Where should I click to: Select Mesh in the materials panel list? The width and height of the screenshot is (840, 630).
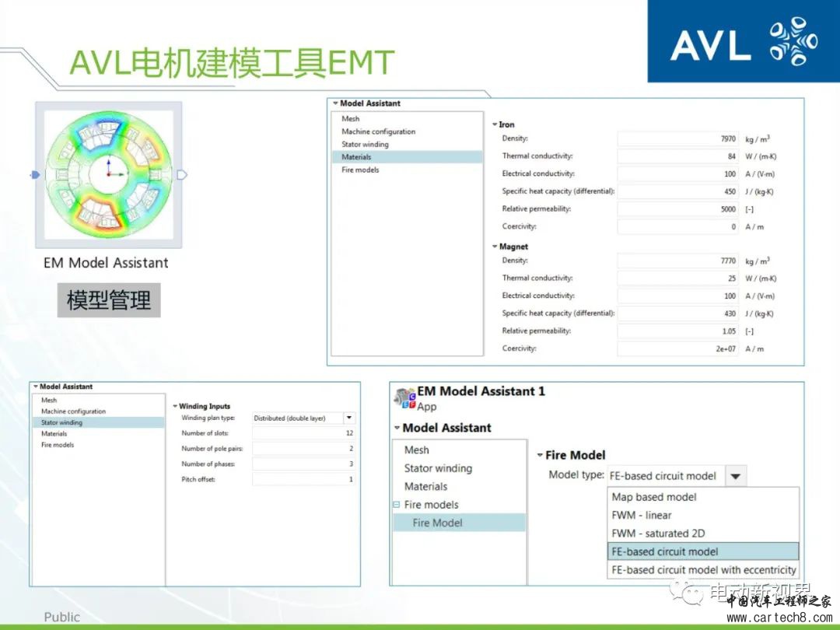350,119
